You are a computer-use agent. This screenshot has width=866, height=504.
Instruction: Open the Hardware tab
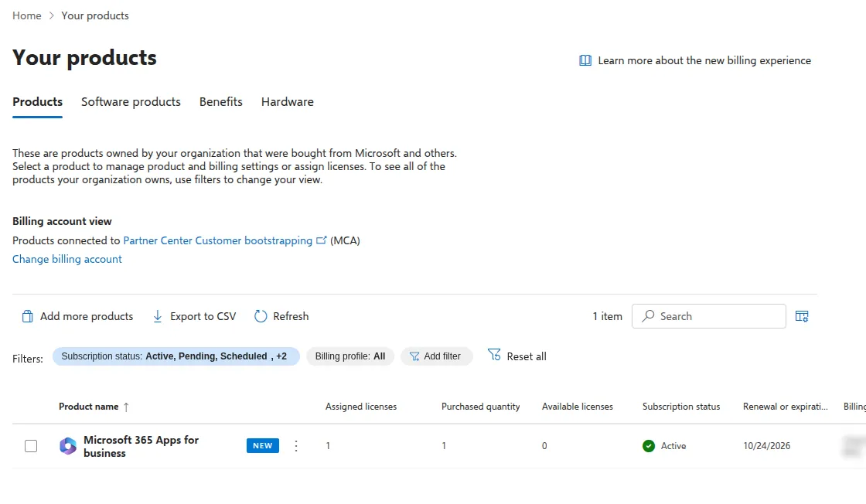[287, 102]
